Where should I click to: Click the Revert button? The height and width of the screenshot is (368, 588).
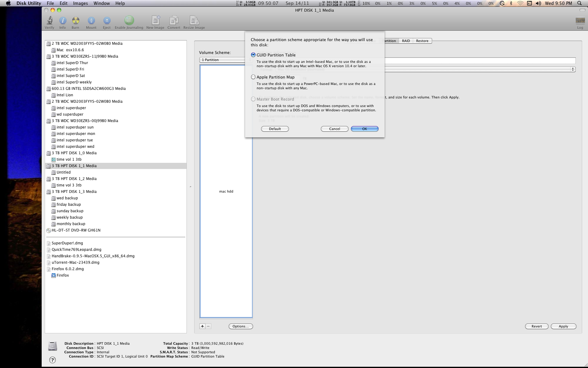pos(537,326)
